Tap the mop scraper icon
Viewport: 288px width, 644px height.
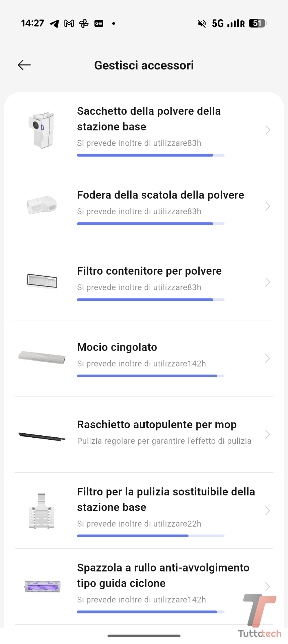[x=42, y=436]
